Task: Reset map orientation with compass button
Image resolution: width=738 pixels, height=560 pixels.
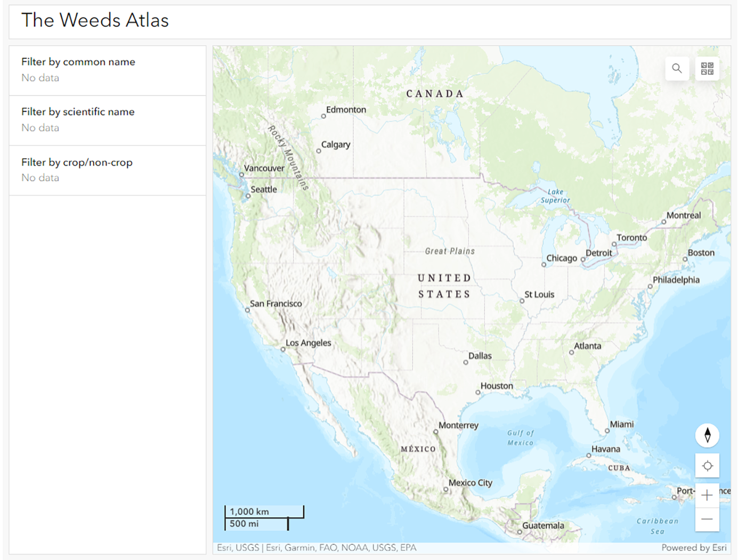Action: pos(707,435)
